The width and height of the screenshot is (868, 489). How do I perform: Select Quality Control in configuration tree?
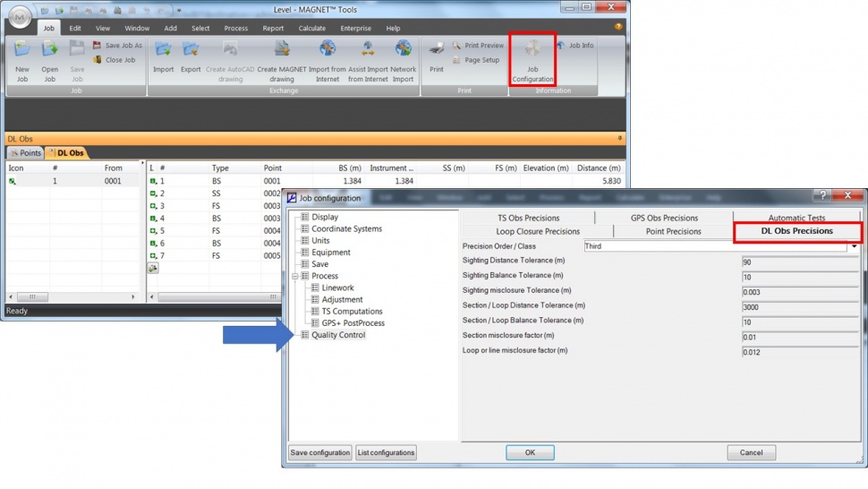point(338,335)
